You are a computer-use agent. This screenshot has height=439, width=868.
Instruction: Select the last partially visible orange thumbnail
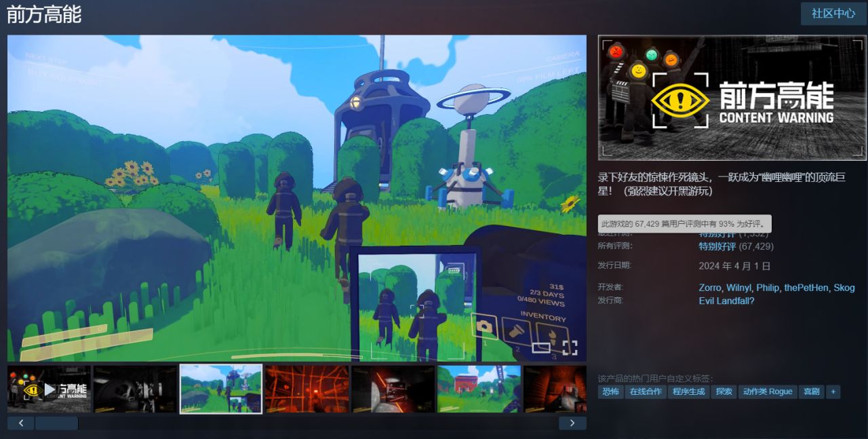tap(555, 389)
